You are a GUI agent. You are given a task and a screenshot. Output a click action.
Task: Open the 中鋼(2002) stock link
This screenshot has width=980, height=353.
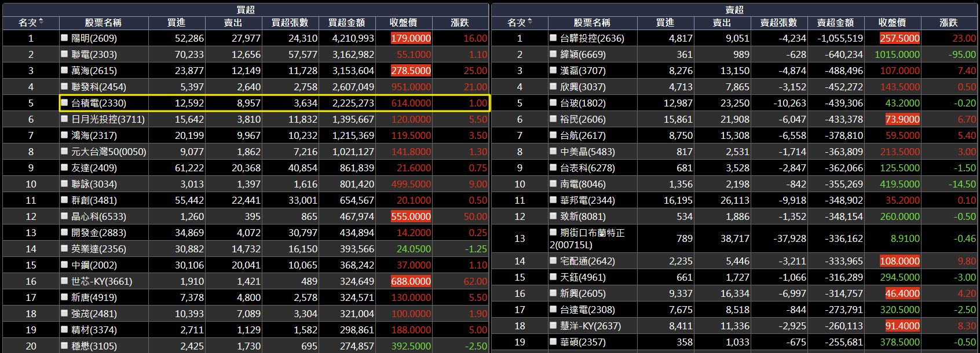(x=94, y=265)
